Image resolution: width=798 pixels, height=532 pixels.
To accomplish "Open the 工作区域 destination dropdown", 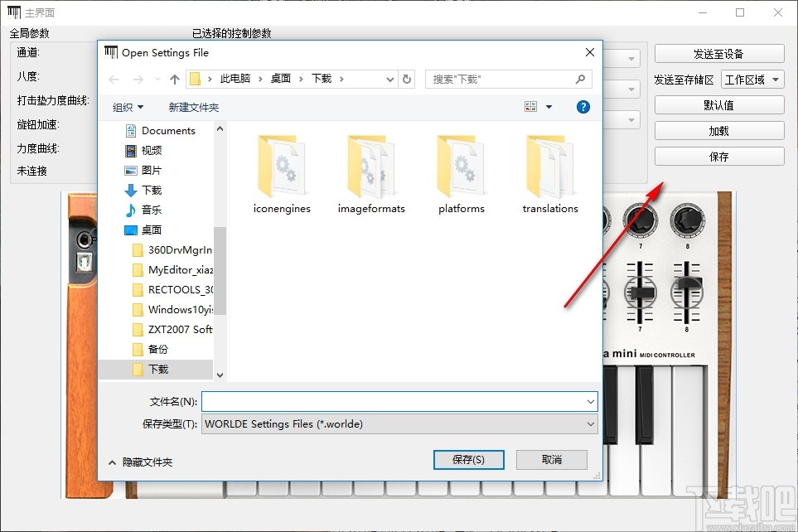I will point(752,77).
